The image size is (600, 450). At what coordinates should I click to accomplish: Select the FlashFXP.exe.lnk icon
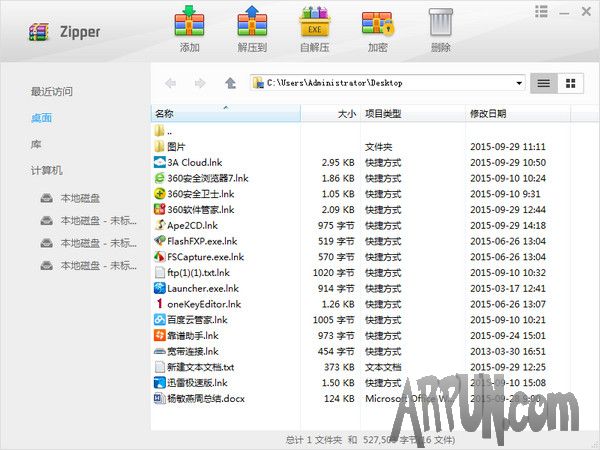(x=160, y=241)
